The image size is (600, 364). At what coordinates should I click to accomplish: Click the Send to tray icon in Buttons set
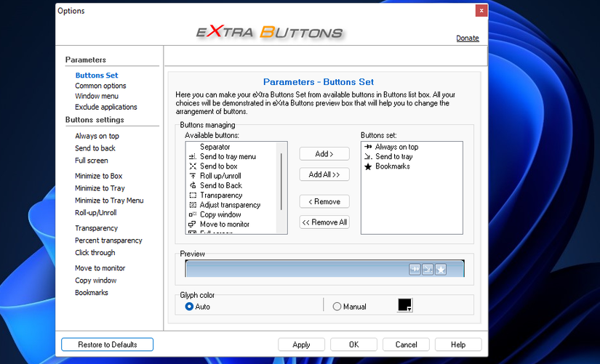[x=368, y=156]
